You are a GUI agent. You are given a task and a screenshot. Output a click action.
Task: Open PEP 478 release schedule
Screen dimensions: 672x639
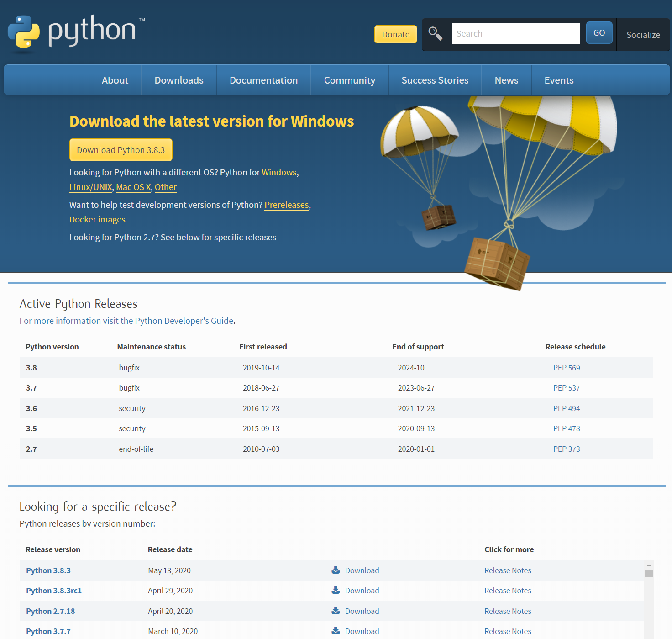click(567, 428)
